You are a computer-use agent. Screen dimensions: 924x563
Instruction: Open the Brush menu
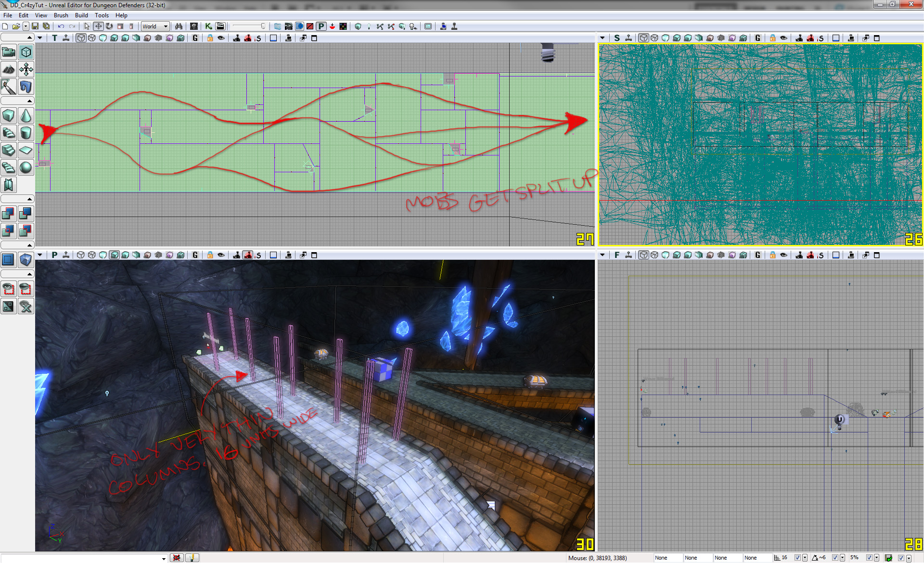coord(61,15)
